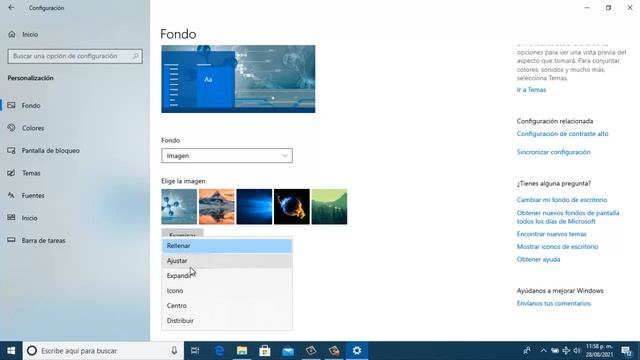Screen dimensions: 640x360
Task: Select the orange mountain wallpaper thumbnail
Action: click(216, 207)
